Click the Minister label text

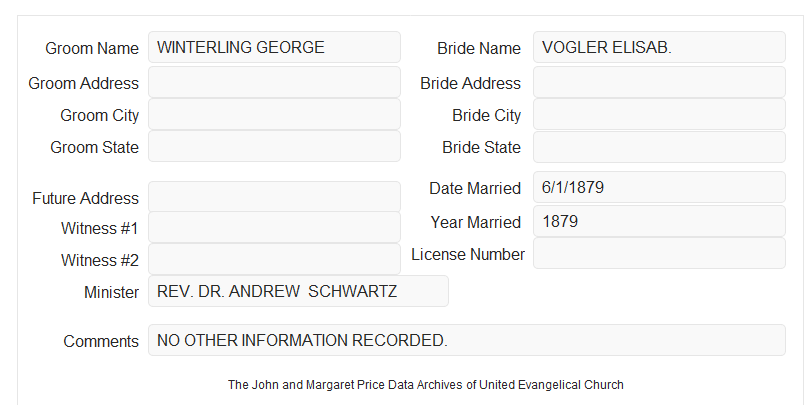[111, 292]
